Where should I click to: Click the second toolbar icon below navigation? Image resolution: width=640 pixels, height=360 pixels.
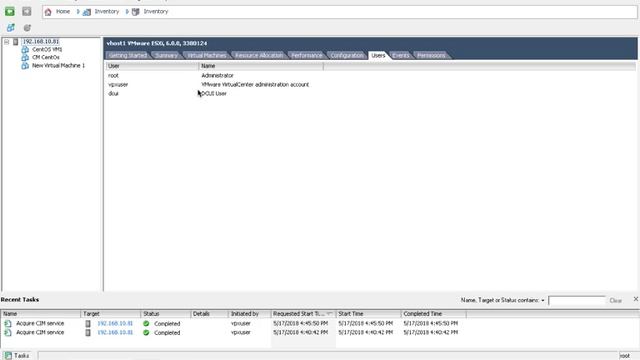click(x=27, y=28)
